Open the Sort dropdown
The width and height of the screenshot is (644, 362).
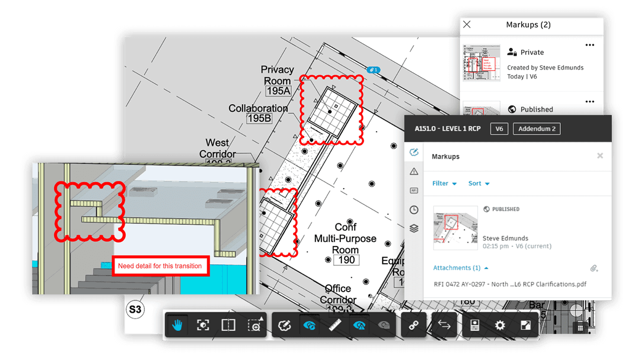click(479, 184)
